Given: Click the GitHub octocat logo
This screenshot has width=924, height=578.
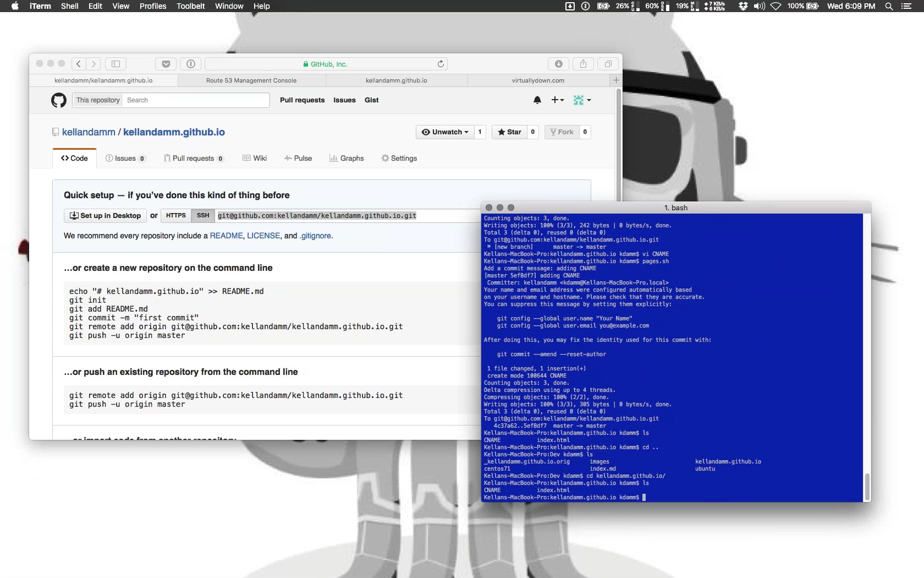Looking at the screenshot, I should [x=58, y=100].
